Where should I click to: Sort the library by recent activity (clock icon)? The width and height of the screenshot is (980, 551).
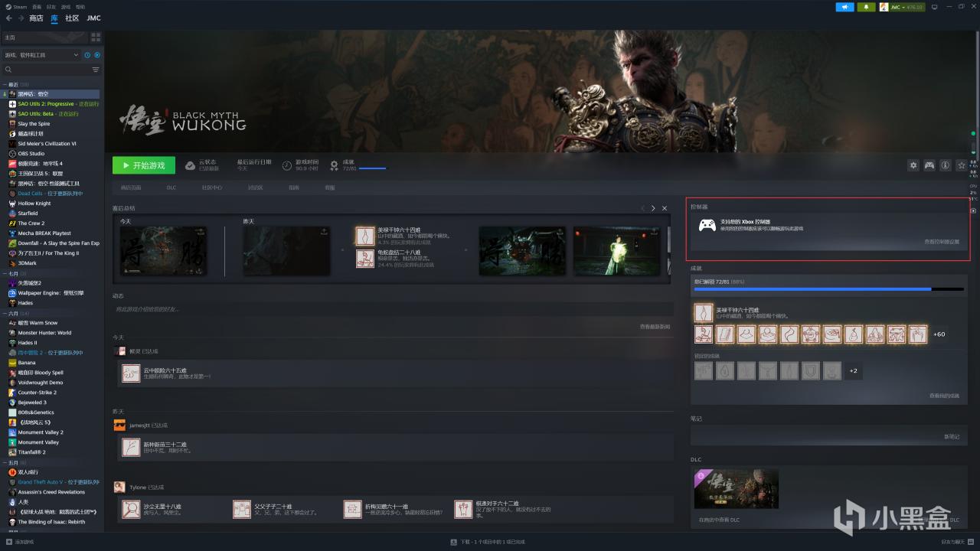tap(87, 55)
